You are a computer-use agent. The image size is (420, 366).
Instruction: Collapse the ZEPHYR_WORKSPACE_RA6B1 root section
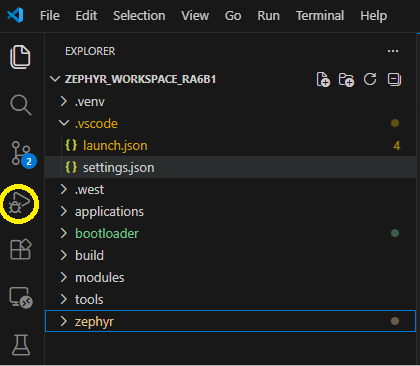(x=55, y=79)
